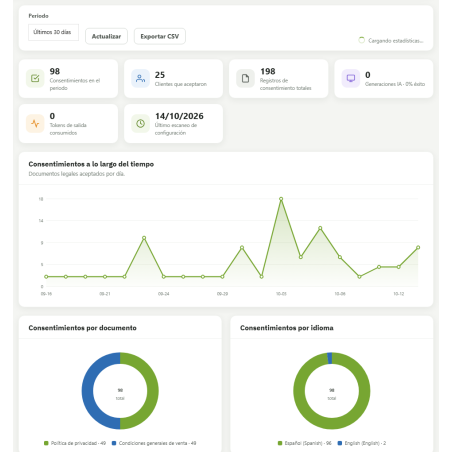The image size is (452, 452).
Task: Click the 'Consentimientos por documento' heading
Action: point(82,328)
